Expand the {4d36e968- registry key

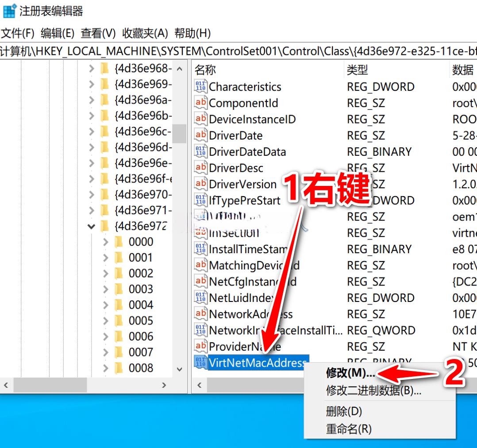pos(91,69)
